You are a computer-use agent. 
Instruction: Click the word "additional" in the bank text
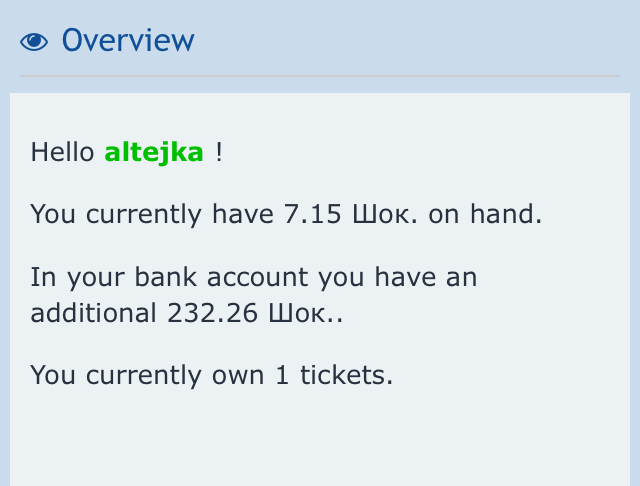coord(89,313)
